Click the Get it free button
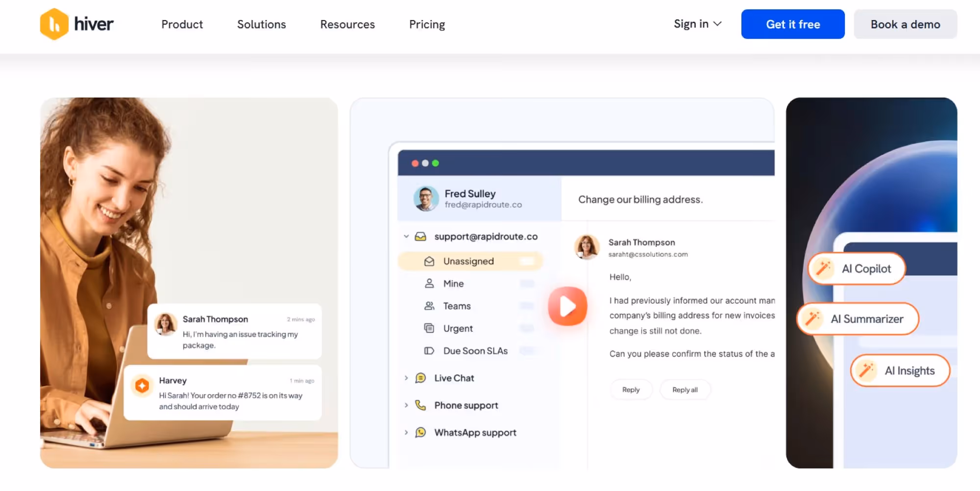This screenshot has width=980, height=491. click(x=793, y=24)
